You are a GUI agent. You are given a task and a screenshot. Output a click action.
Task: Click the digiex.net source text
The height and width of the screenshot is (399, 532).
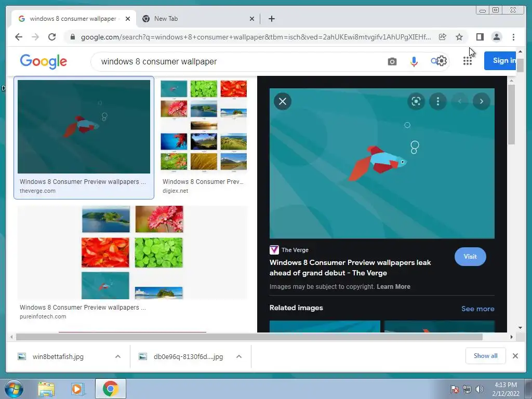[x=175, y=191]
